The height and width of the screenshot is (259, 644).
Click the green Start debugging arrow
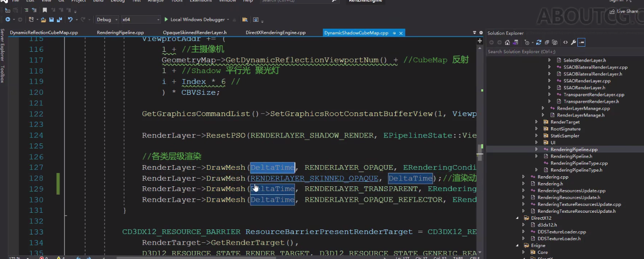point(166,19)
